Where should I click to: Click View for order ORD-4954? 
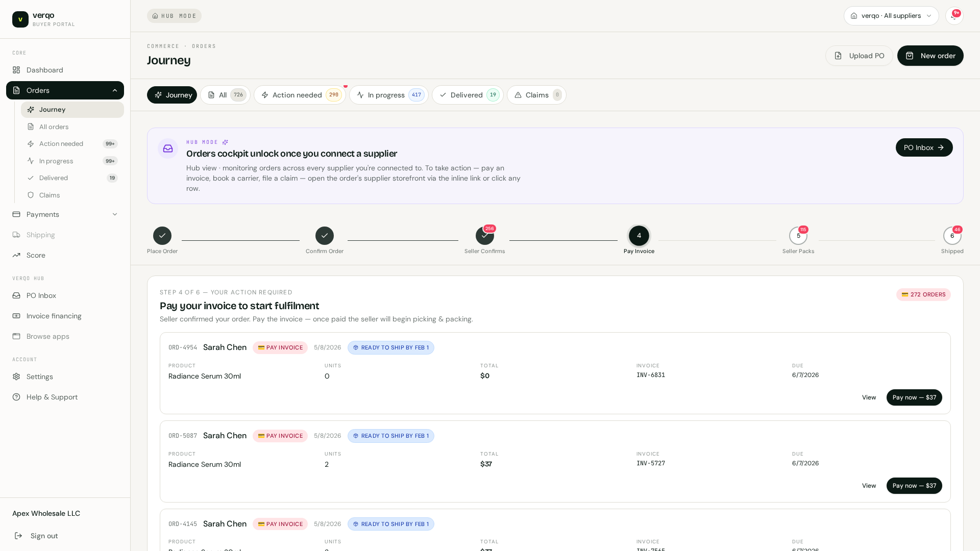click(x=869, y=397)
